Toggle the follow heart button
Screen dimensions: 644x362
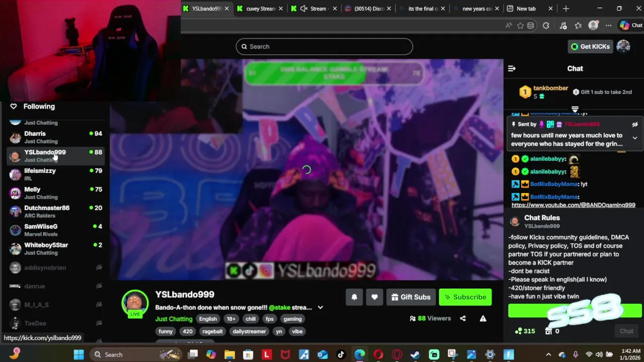374,297
